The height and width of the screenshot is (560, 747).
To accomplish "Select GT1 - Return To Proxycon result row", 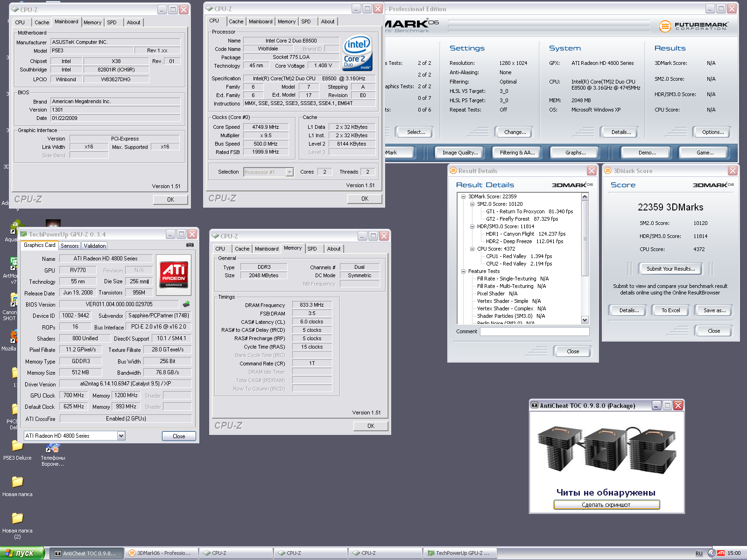I will (x=529, y=211).
